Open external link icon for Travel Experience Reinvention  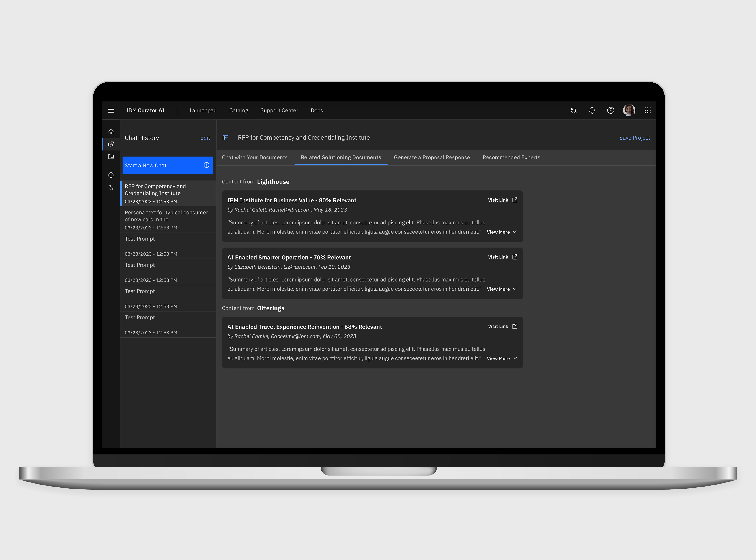point(515,326)
